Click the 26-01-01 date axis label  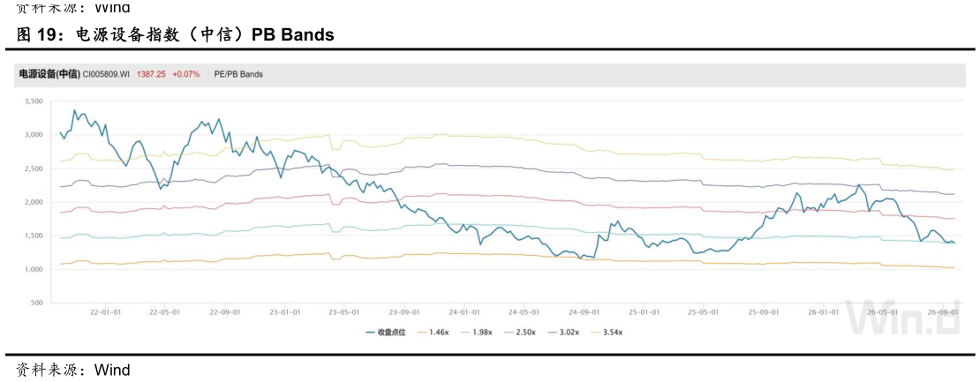point(825,311)
